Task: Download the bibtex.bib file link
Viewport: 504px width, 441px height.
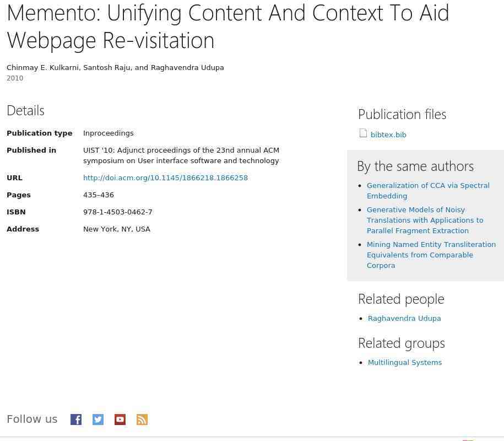Action: pos(388,135)
